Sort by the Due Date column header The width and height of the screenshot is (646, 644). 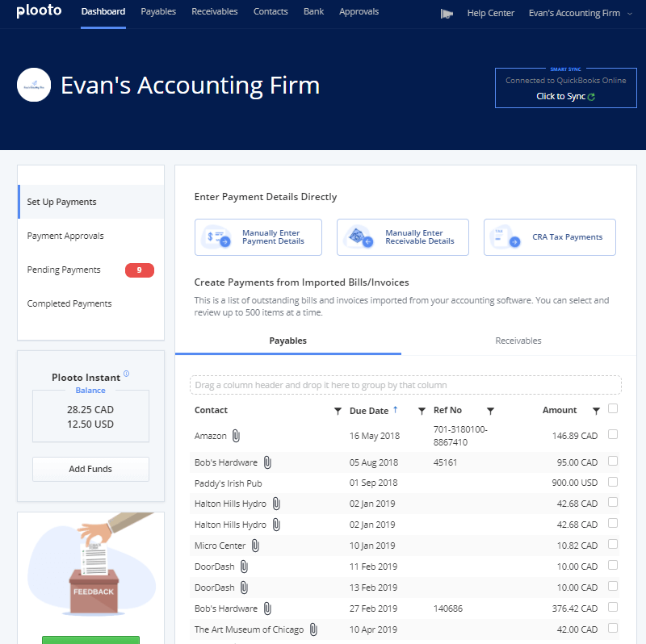(x=369, y=411)
